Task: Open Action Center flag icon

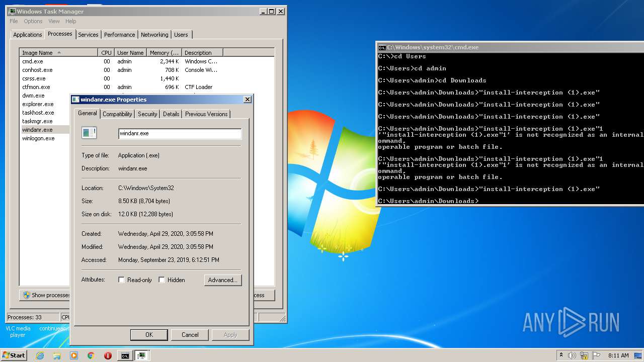Action: click(596, 355)
